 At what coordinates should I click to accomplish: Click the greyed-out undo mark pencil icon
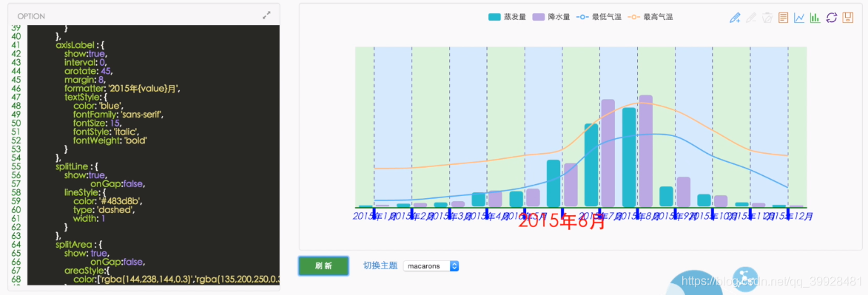(750, 18)
